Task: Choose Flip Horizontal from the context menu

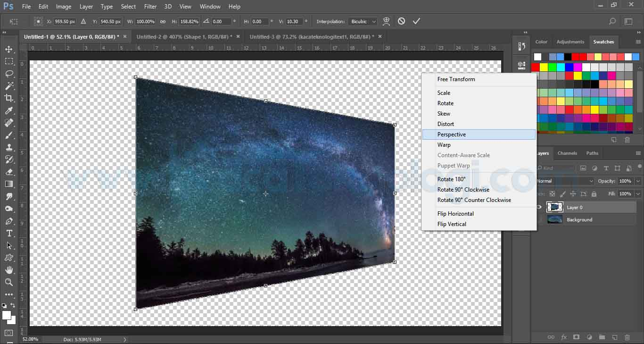Action: [479, 214]
